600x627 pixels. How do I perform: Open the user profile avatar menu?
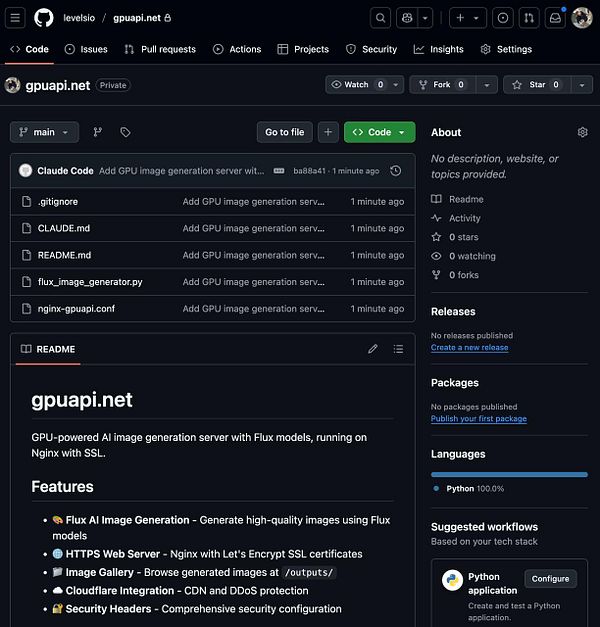point(582,18)
